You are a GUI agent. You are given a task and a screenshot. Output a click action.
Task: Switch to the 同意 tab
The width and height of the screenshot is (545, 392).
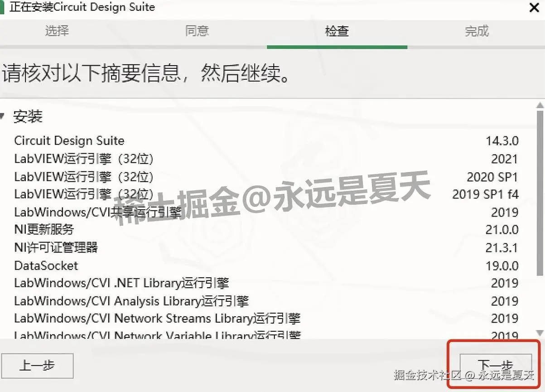click(197, 31)
